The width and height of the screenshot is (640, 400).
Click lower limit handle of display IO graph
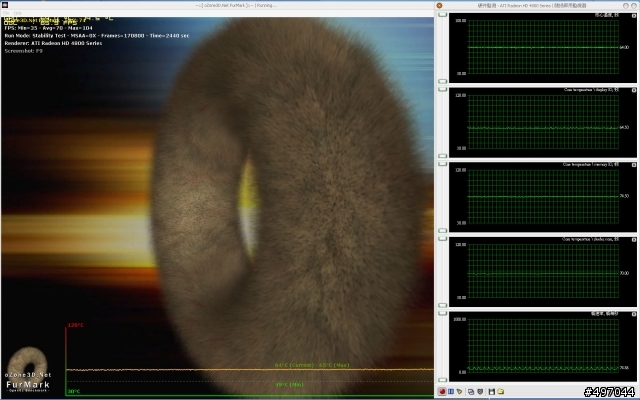click(442, 156)
